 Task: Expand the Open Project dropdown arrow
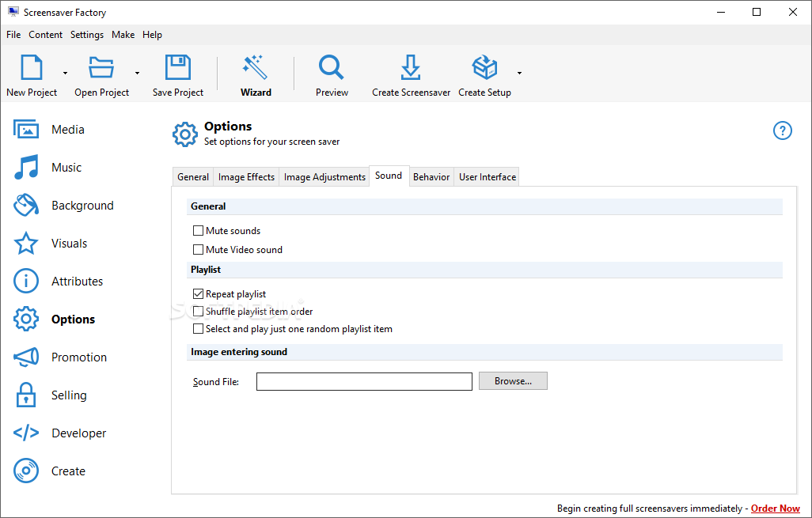[137, 73]
